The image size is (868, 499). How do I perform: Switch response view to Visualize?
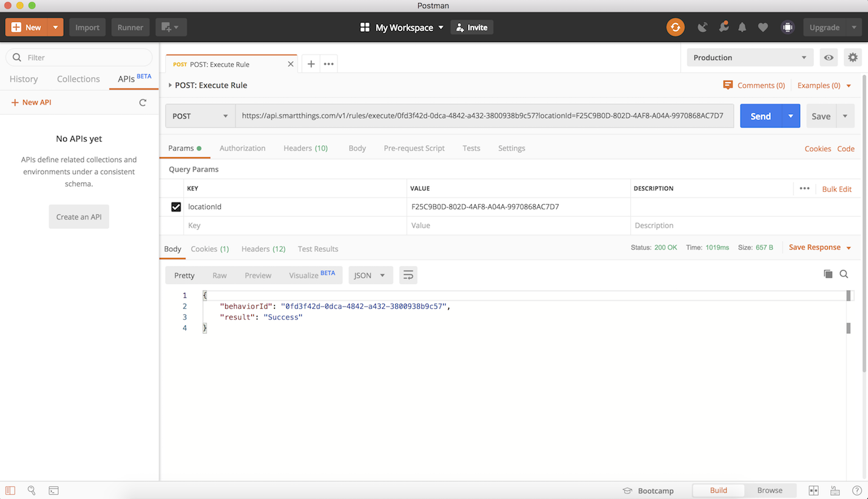pyautogui.click(x=312, y=275)
